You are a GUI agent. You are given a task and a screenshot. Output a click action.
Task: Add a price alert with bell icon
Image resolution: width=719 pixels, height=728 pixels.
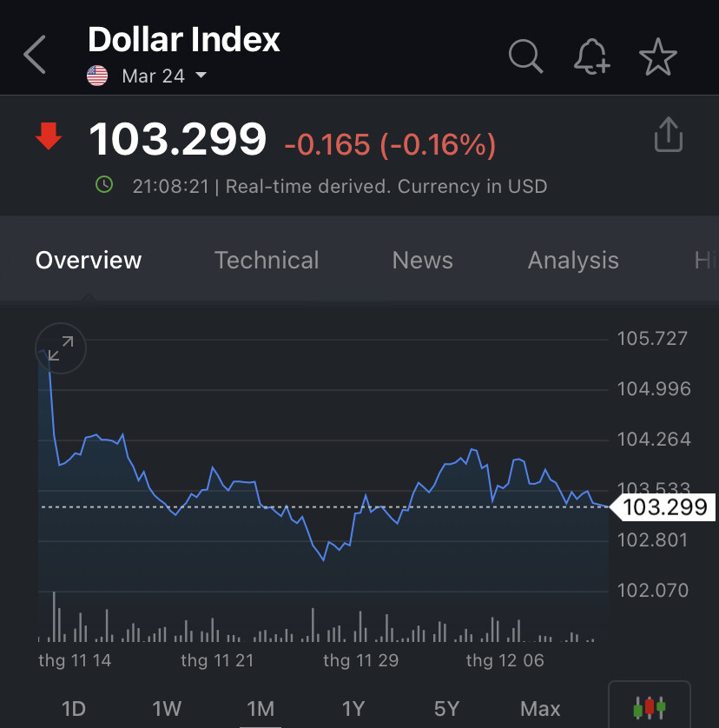pyautogui.click(x=592, y=57)
